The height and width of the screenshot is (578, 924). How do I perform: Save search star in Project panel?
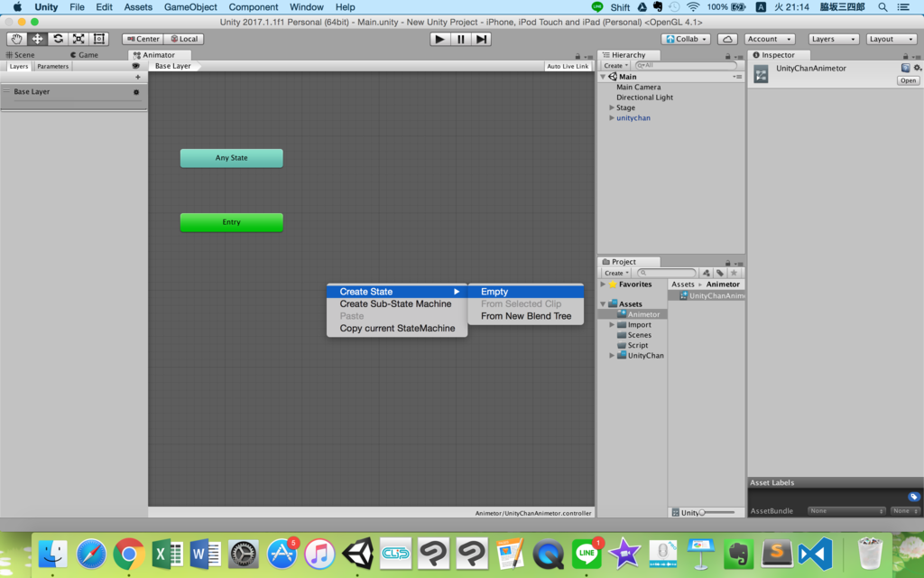[x=734, y=273]
